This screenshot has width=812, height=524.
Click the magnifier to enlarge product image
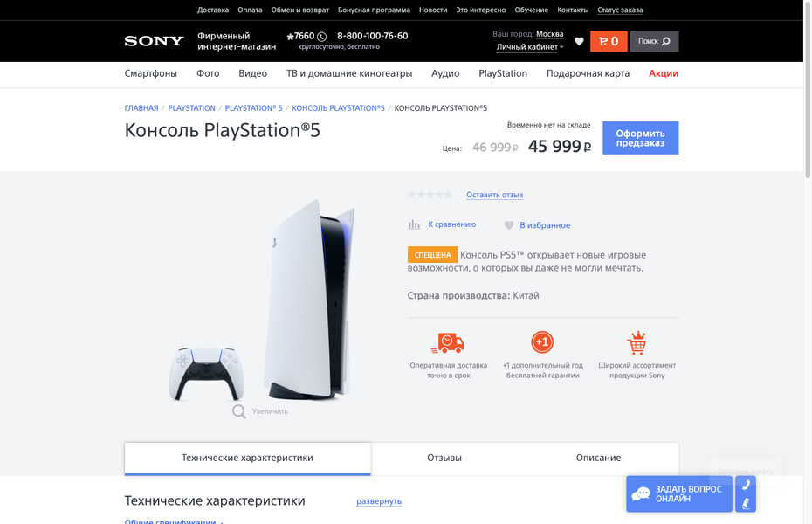click(x=238, y=411)
